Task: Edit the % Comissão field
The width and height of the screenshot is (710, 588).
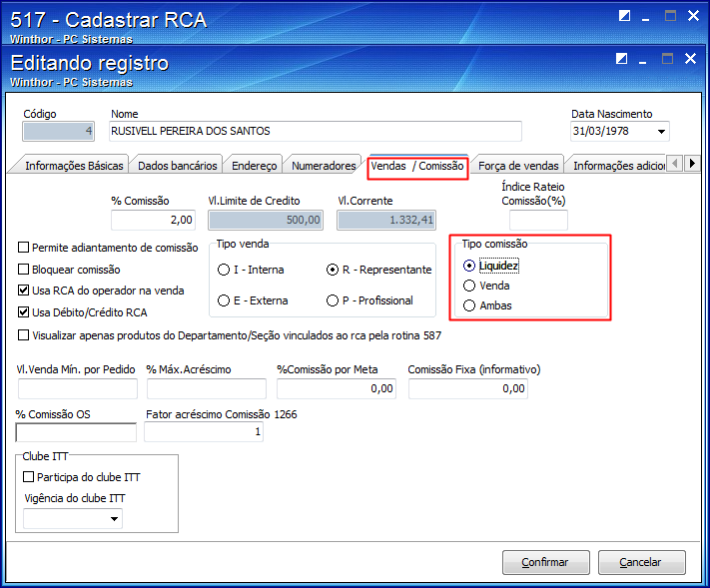Action: [x=153, y=220]
